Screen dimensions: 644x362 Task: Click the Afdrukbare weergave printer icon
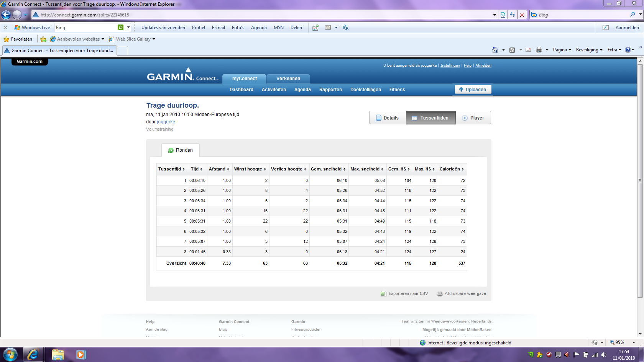pyautogui.click(x=440, y=294)
